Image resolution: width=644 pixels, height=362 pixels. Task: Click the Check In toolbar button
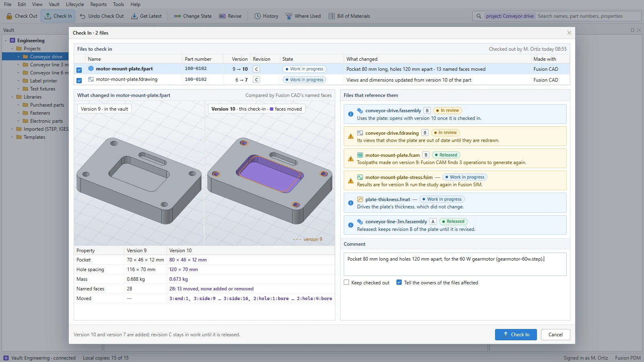pos(58,16)
